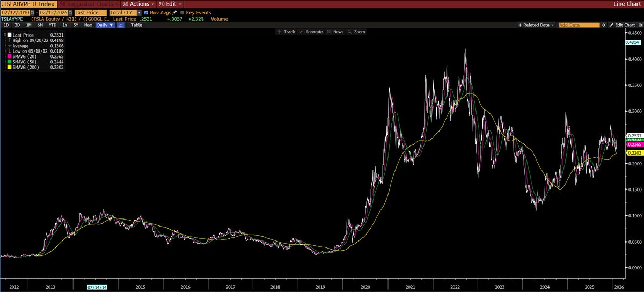
Task: Switch to Table view
Action: pyautogui.click(x=136, y=25)
